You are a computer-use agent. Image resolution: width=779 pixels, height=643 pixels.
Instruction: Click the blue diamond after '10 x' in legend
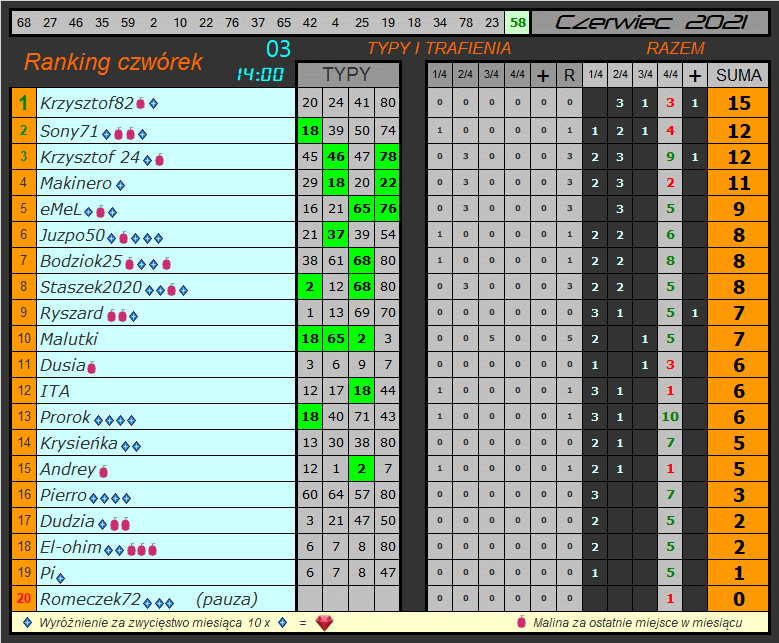click(x=283, y=623)
